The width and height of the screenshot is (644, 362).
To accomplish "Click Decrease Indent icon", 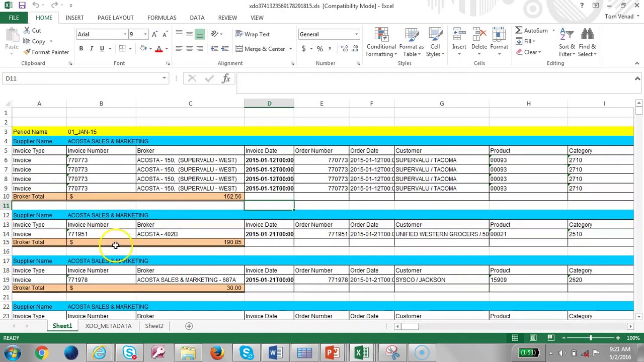I will (x=214, y=49).
